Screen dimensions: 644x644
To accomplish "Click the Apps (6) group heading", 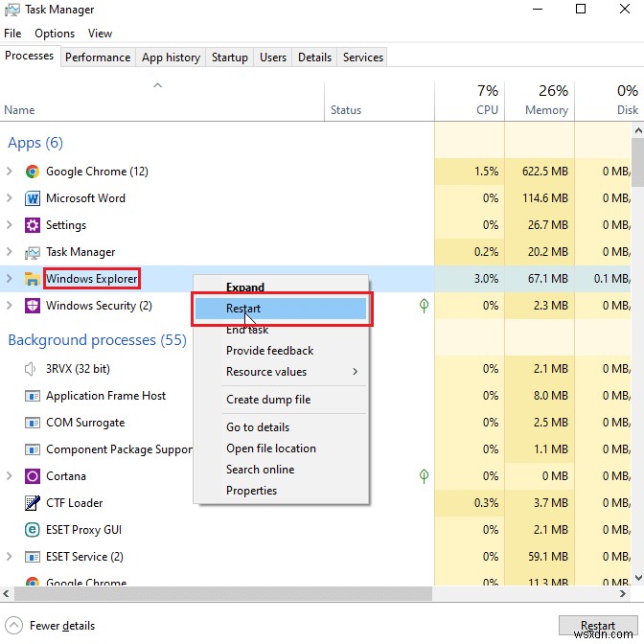I will click(x=35, y=144).
